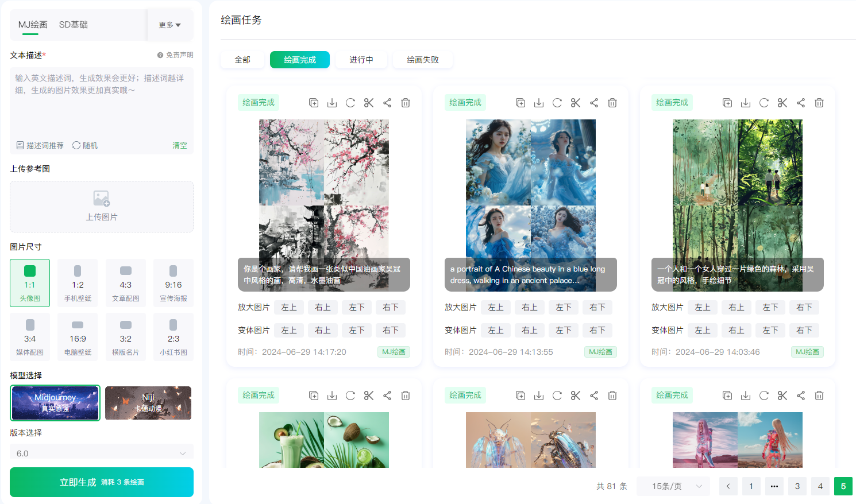Viewport: 856px width, 504px height.
Task: Open the 更多 dropdown menu
Action: pyautogui.click(x=170, y=25)
